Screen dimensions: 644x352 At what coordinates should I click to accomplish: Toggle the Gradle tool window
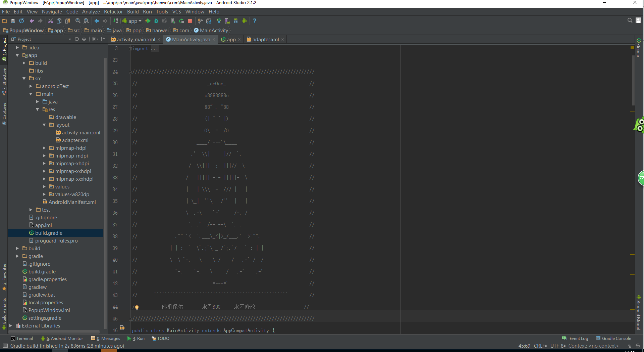(639, 48)
